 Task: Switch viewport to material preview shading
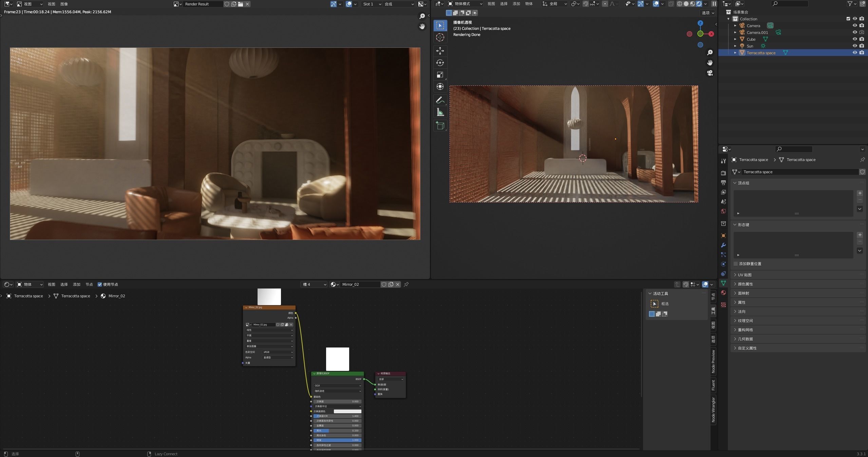pos(692,4)
